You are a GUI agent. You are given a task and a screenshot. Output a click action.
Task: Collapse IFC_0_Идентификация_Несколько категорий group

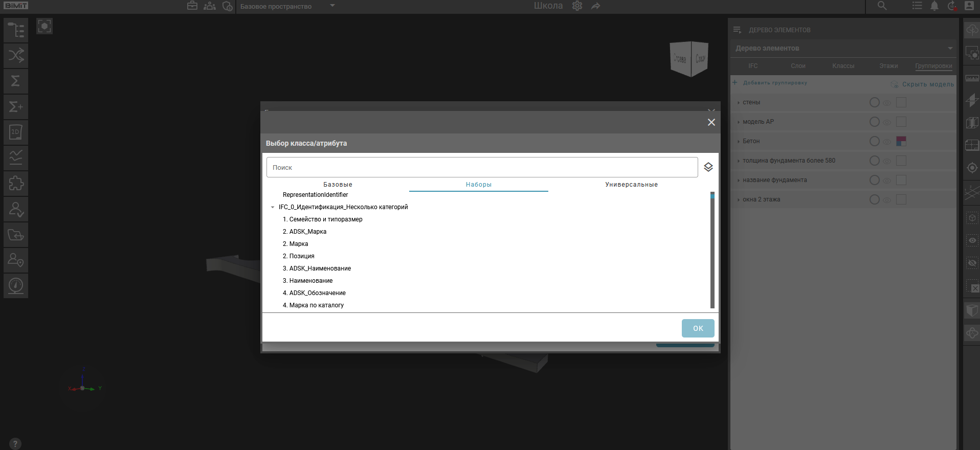[x=273, y=207]
